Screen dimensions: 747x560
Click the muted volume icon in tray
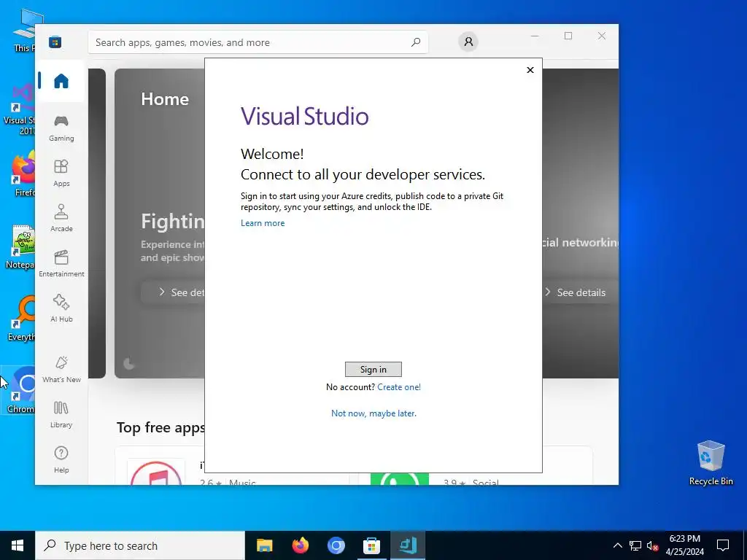click(x=652, y=545)
